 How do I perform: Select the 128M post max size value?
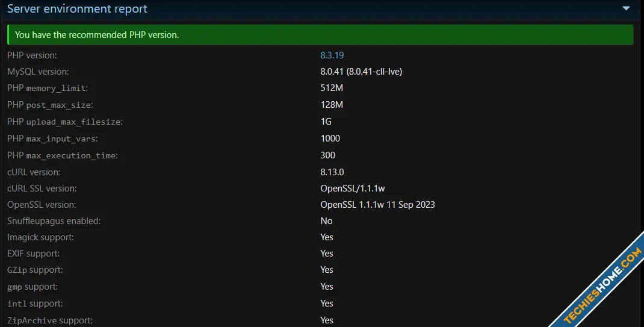332,105
